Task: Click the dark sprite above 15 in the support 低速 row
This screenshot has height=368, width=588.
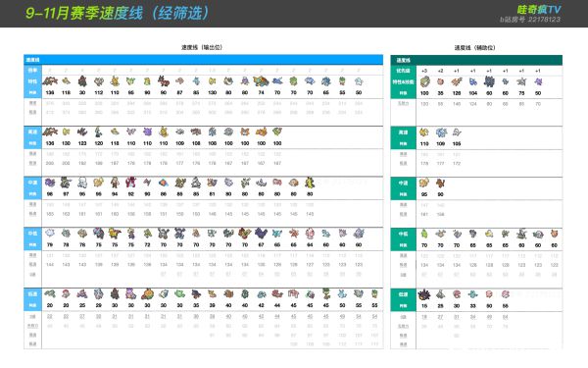Action: point(424,294)
